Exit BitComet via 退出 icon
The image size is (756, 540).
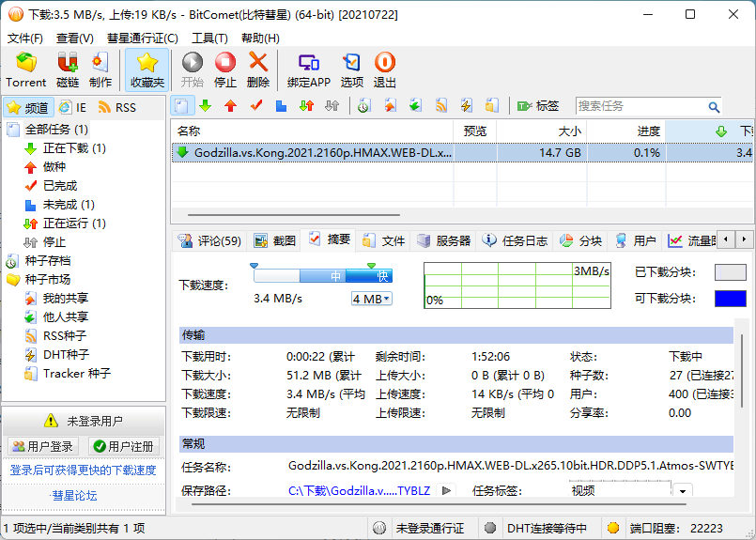[x=385, y=69]
